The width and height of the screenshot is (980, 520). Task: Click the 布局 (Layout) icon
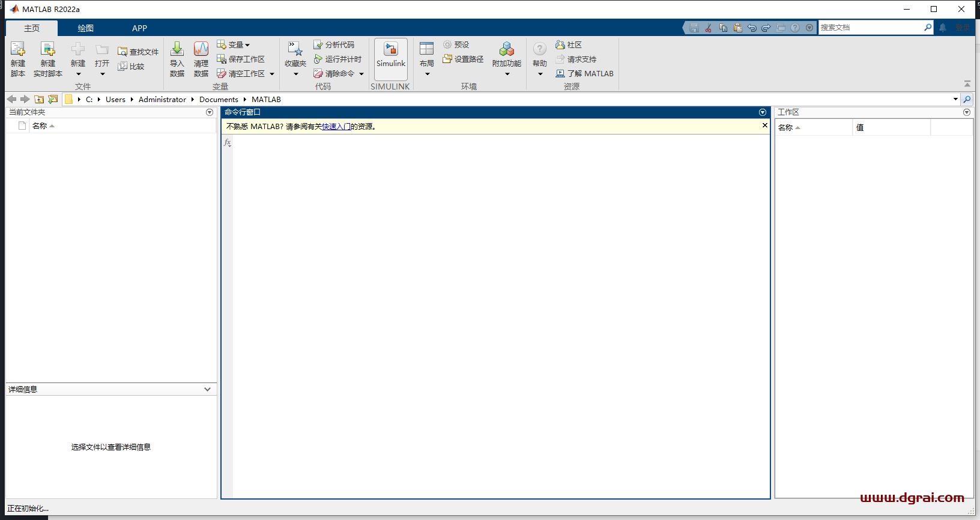click(x=427, y=49)
